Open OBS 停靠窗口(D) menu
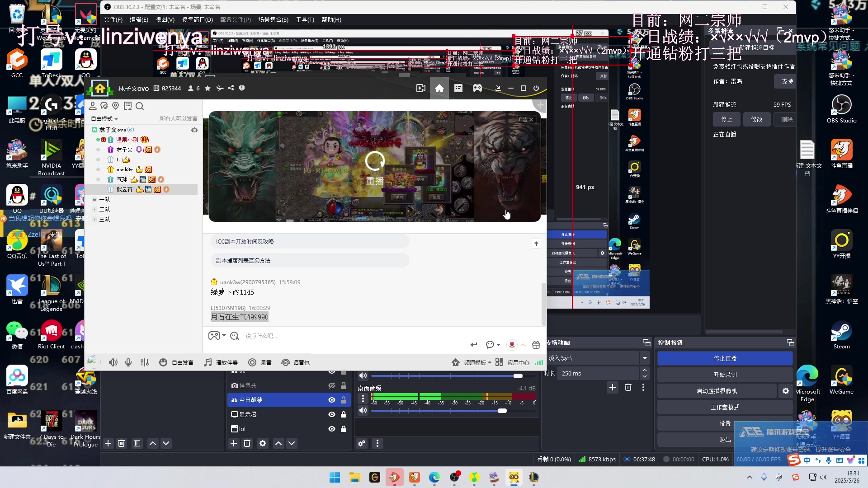Viewport: 868px width, 488px height. click(x=197, y=19)
